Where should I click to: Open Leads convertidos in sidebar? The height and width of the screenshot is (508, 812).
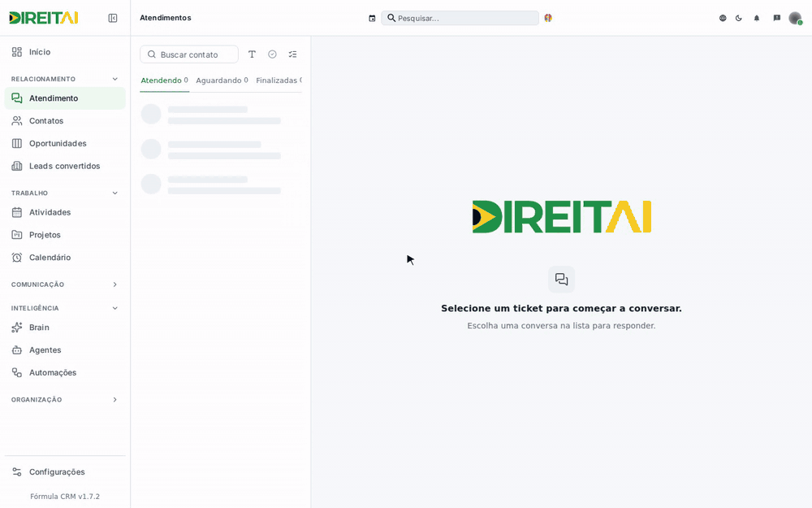point(65,166)
